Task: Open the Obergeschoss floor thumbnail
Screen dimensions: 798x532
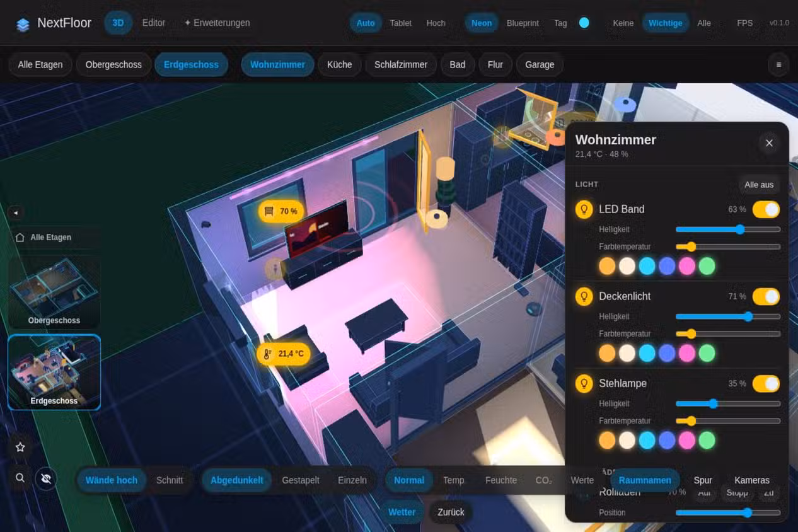Action: tap(54, 292)
